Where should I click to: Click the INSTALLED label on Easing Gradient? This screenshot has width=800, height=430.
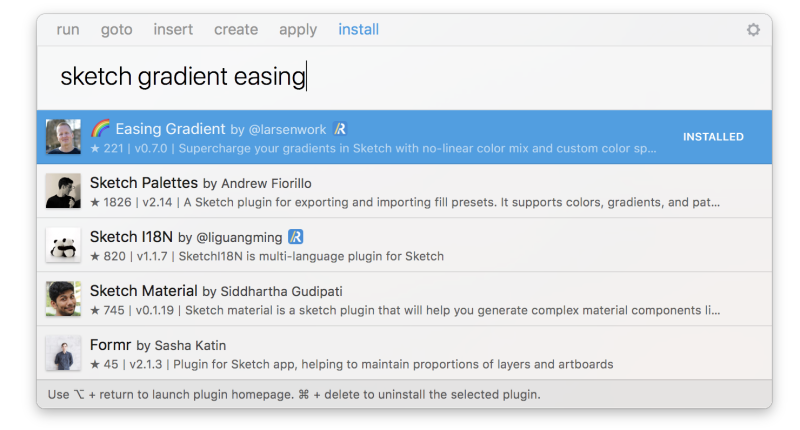(713, 137)
